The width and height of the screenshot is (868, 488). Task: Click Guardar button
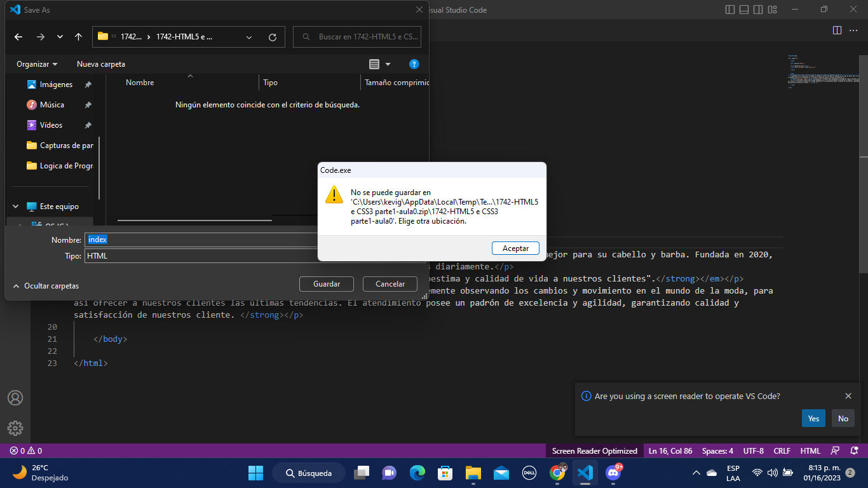(x=327, y=284)
